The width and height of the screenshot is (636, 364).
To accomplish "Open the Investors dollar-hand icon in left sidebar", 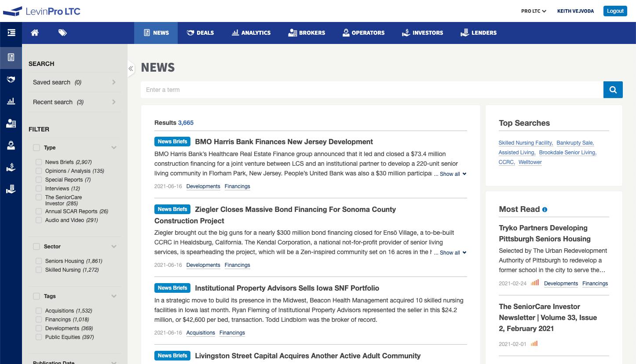I will [11, 167].
